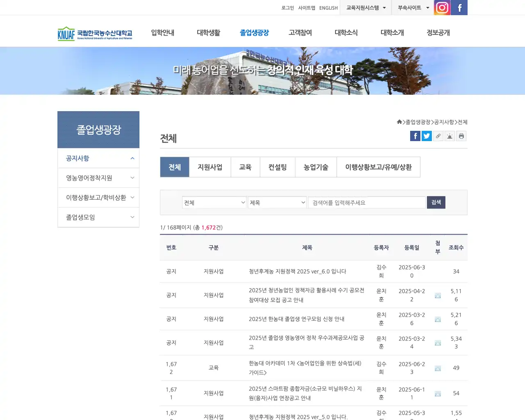525x420 pixels.
Task: Open 한농대 아카데미 1차 post
Action: click(305, 368)
